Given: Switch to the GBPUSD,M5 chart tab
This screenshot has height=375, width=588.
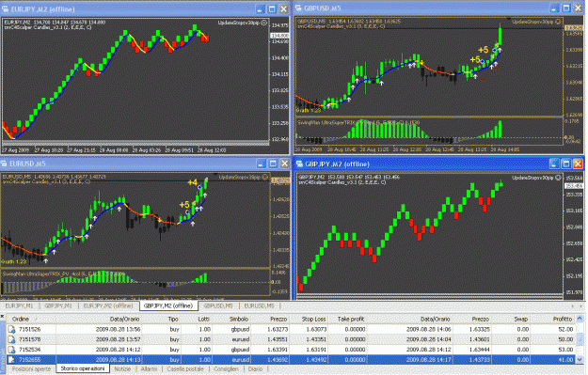Looking at the screenshot, I should pos(218,306).
